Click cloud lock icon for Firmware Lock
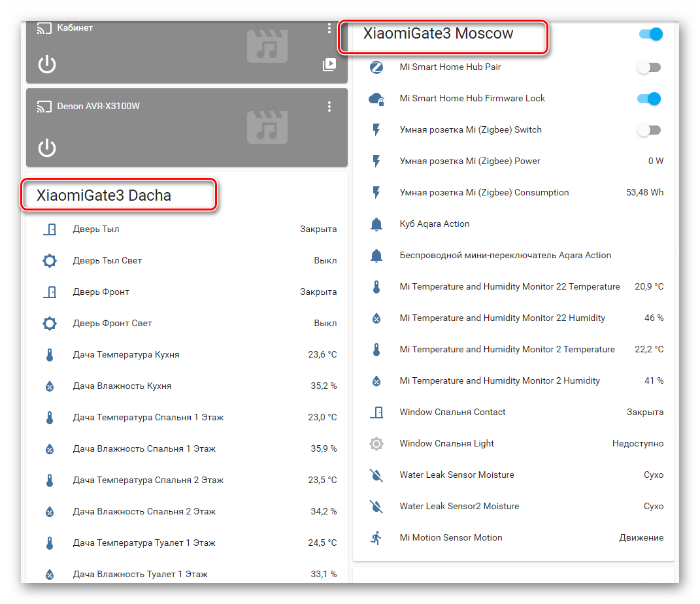This screenshot has height=604, width=700. click(376, 99)
